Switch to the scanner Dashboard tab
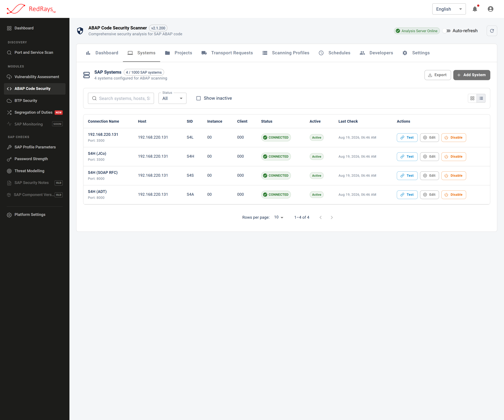This screenshot has width=504, height=420. coord(102,53)
